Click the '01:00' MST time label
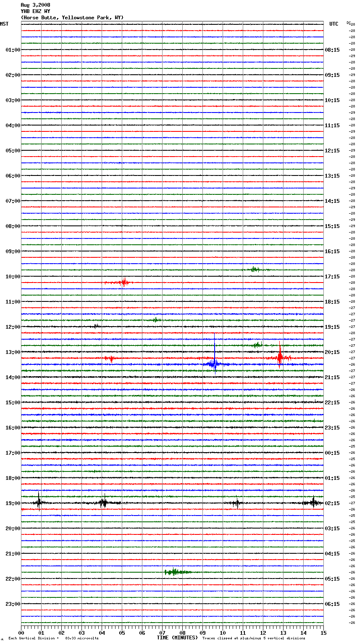Screen dimensions: 357x644 coord(13,50)
